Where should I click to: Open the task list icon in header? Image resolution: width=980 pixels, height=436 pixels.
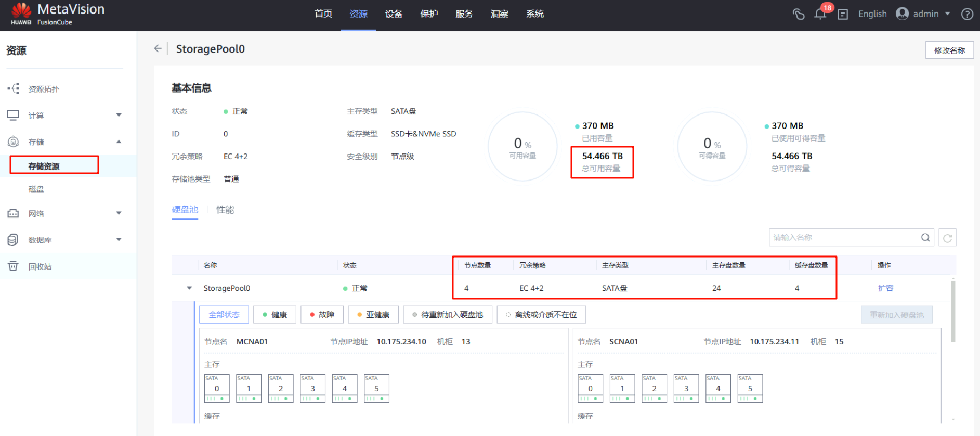tap(843, 15)
